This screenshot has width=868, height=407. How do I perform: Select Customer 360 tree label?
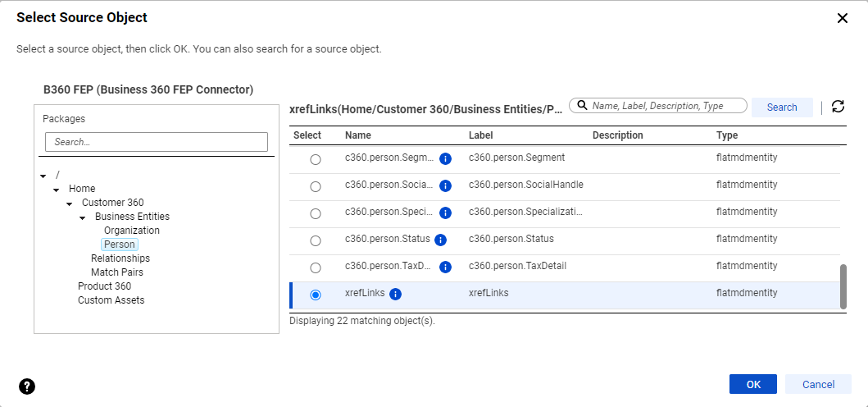coord(113,203)
